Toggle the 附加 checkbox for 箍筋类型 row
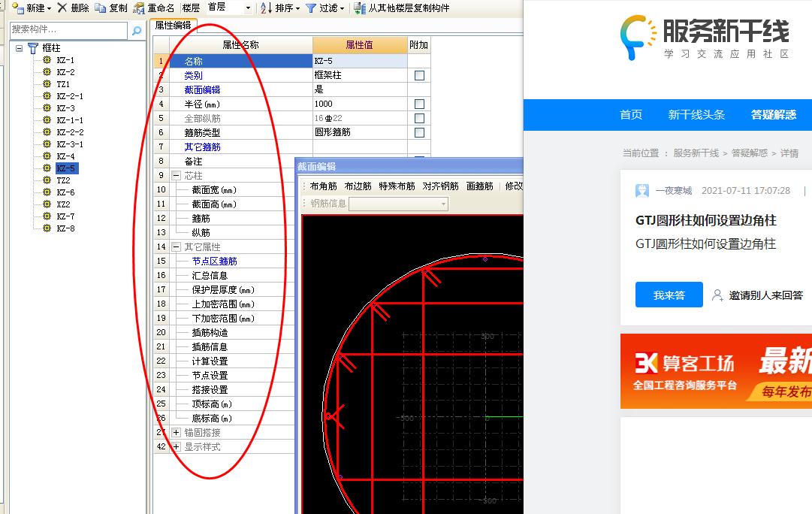Viewport: 812px width, 514px height. point(419,133)
